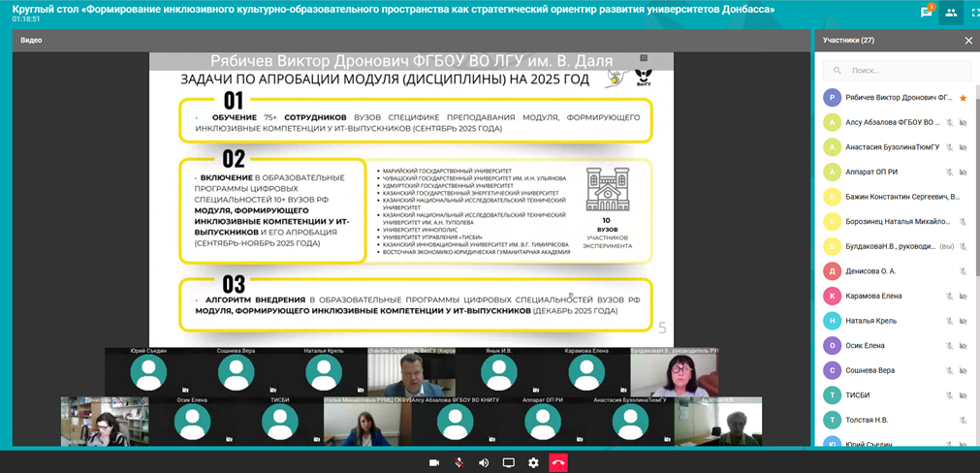
Task: Click muted mic icon for Денисова О. А.
Action: point(964,271)
